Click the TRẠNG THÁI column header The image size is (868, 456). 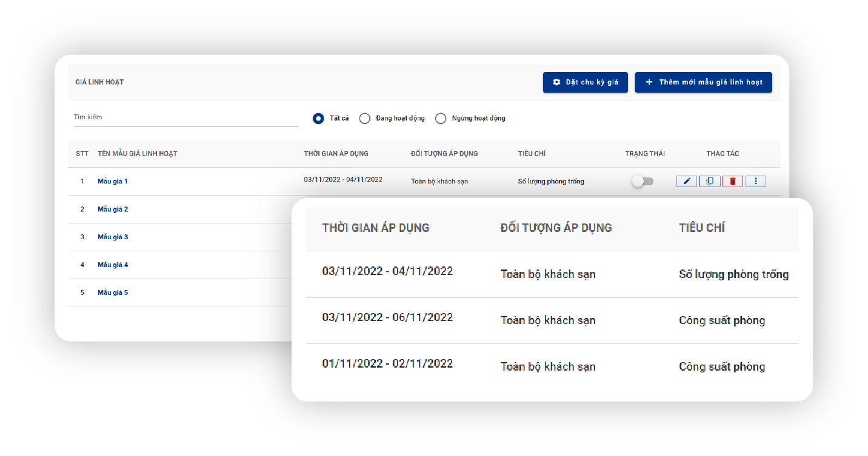tap(645, 154)
